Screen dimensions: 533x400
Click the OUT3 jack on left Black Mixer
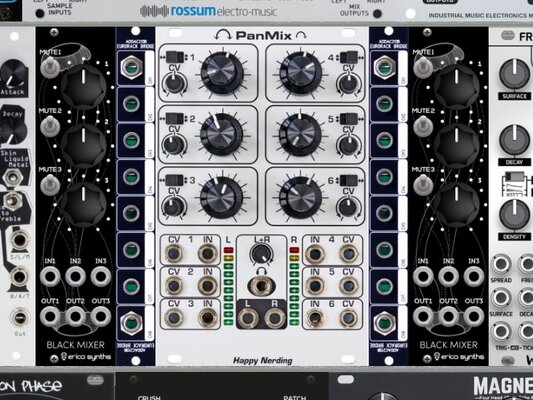101,316
